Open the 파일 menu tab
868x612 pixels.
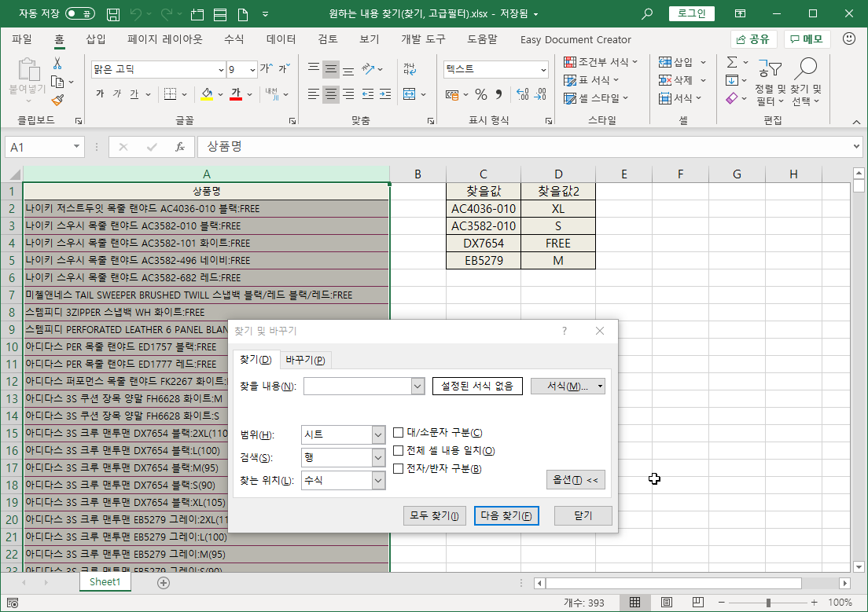(22, 39)
